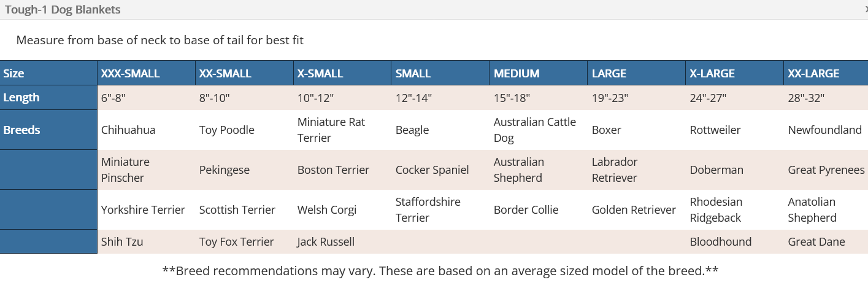The height and width of the screenshot is (285, 868).
Task: Click the Tough-1 Dog Blankets title
Action: pos(63,9)
